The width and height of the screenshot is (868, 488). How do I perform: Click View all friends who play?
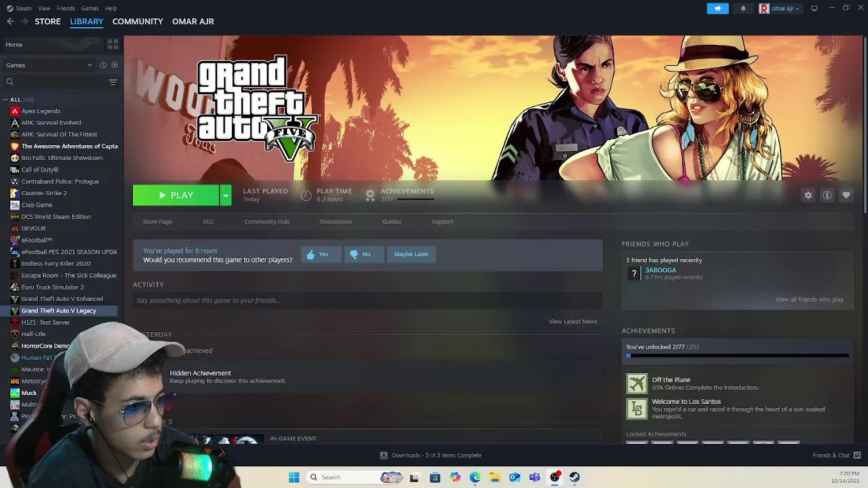tap(809, 300)
